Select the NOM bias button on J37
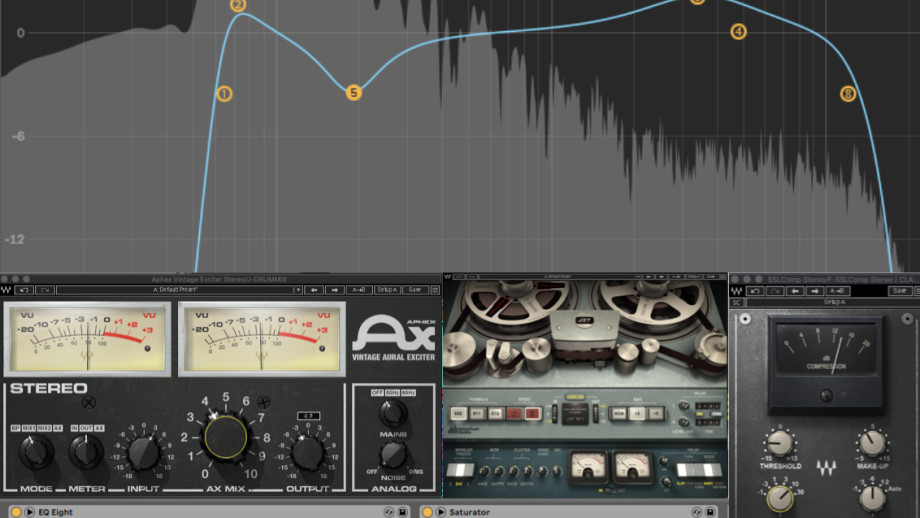The height and width of the screenshot is (518, 920). (618, 414)
